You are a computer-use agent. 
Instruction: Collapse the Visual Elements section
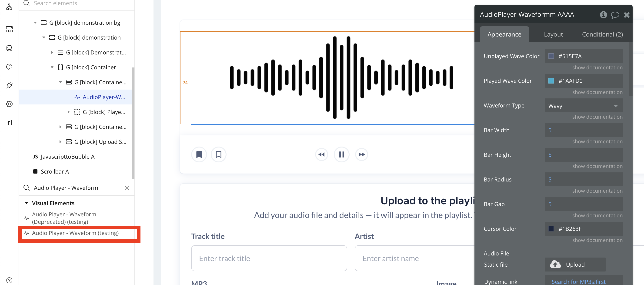[x=27, y=203]
